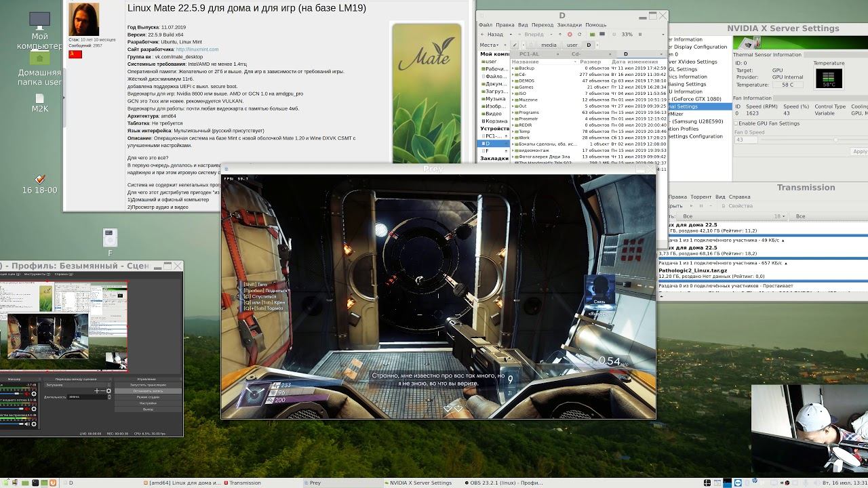
Task: Open the linuxmint.com link on forum page
Action: 197,49
